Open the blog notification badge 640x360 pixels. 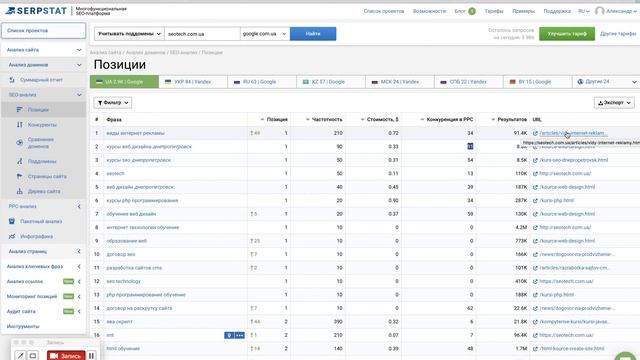pyautogui.click(x=472, y=11)
